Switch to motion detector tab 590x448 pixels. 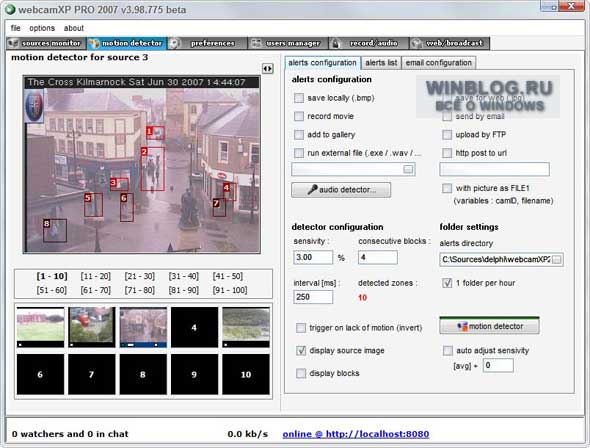coord(127,43)
